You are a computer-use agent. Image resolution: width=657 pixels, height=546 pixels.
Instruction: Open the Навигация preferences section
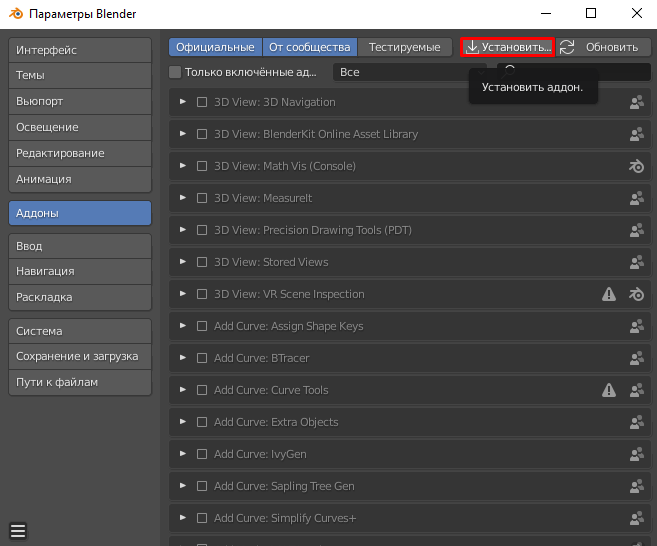[x=80, y=272]
